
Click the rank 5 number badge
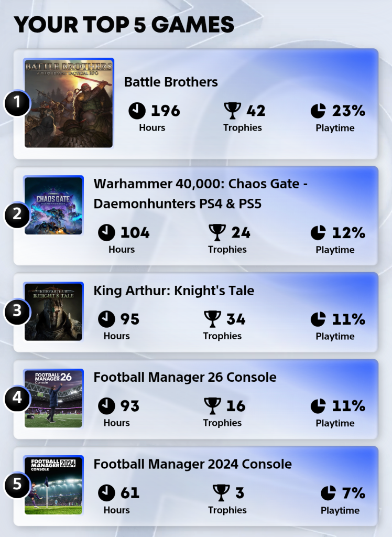pyautogui.click(x=17, y=485)
